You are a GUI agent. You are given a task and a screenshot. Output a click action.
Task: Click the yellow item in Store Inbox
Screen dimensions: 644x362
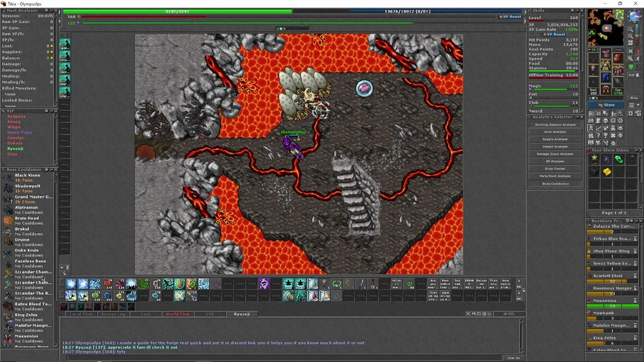607,172
